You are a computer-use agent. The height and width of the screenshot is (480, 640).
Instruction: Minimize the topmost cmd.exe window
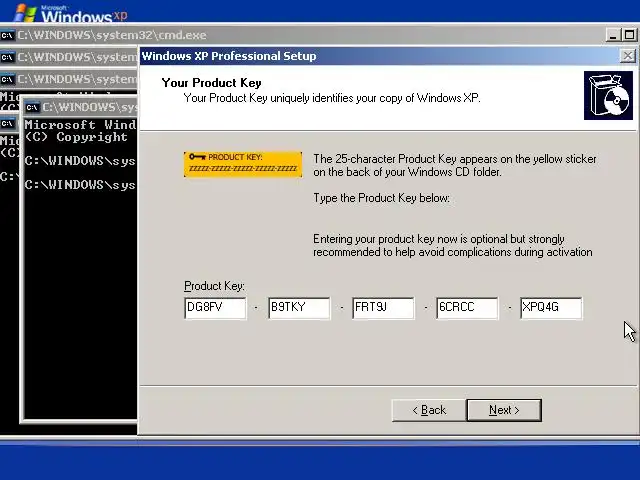tap(613, 35)
